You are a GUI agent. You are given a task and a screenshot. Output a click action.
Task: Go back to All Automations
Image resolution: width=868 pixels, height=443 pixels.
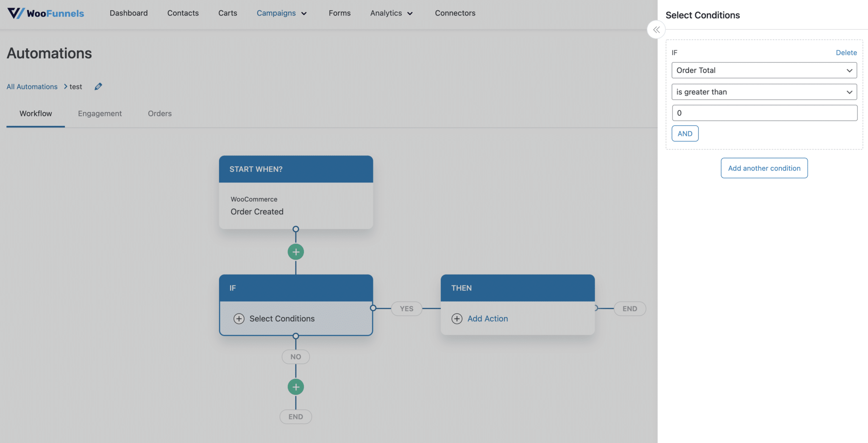[32, 86]
